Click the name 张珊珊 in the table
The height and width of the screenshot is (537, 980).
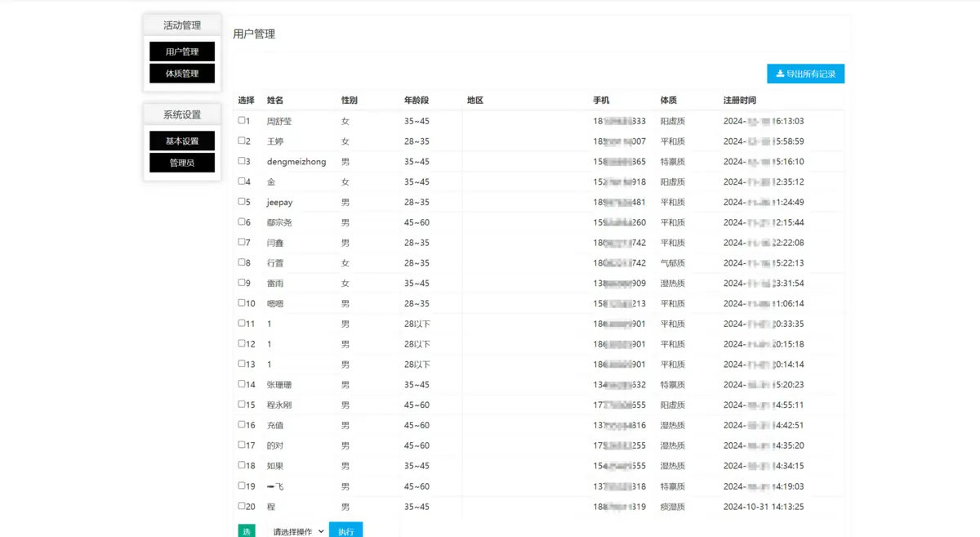[x=279, y=385]
